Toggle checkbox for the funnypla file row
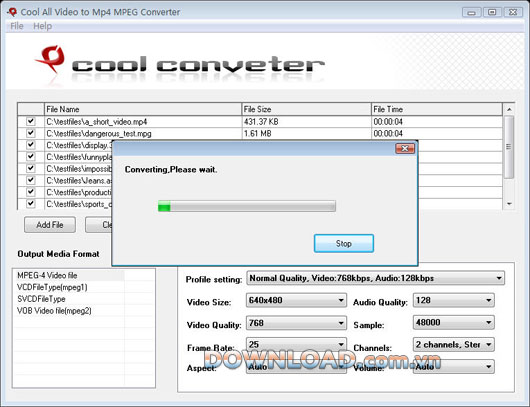This screenshot has height=407, width=530. point(31,157)
